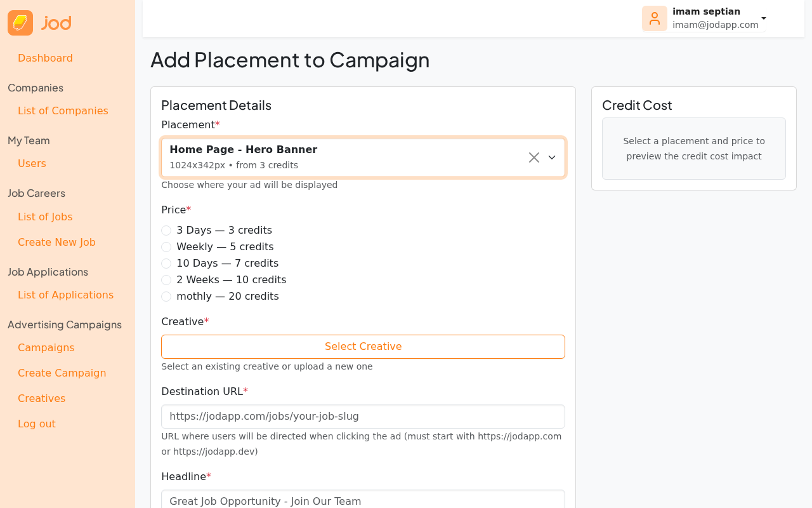
Task: Select the mothly — 20 credits option
Action: coord(166,297)
